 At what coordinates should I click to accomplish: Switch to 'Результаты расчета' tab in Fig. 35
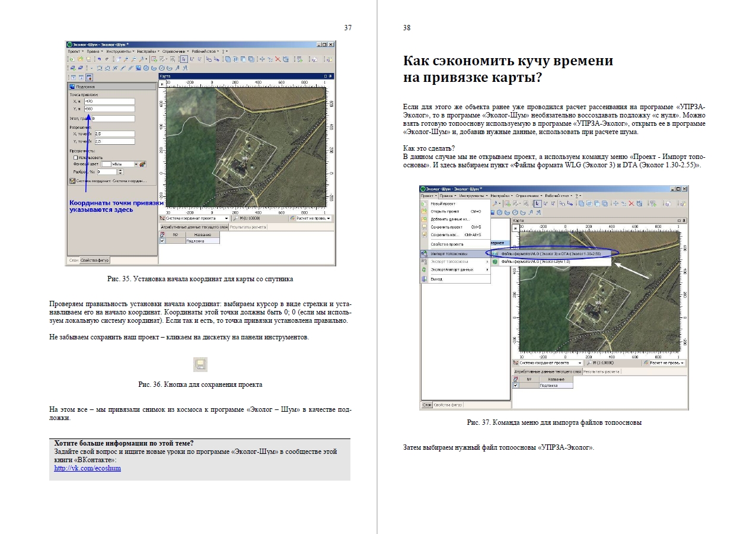tap(248, 227)
